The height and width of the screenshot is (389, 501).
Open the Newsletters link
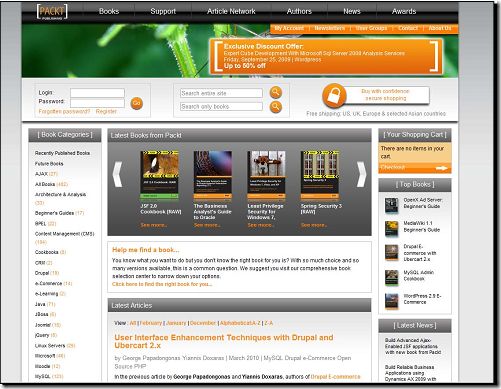tap(329, 28)
